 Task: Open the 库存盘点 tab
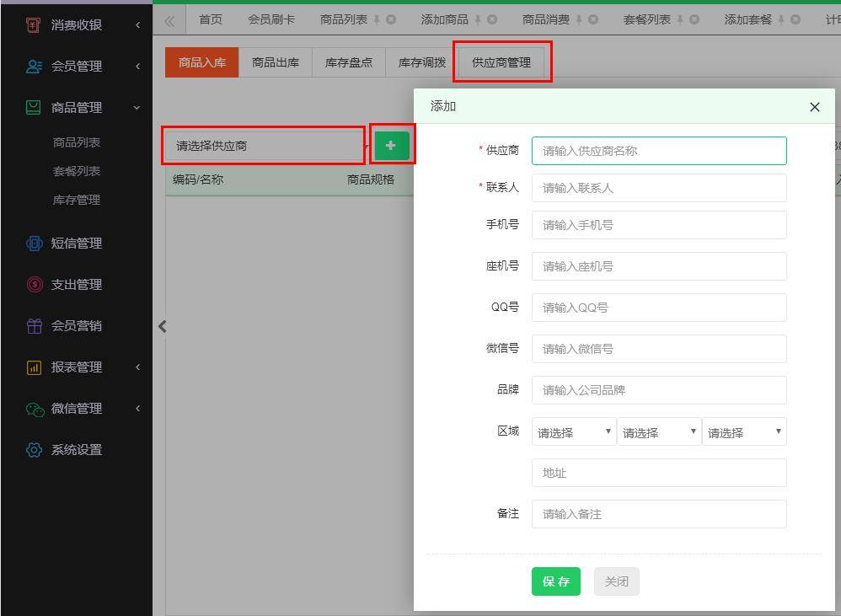(349, 62)
